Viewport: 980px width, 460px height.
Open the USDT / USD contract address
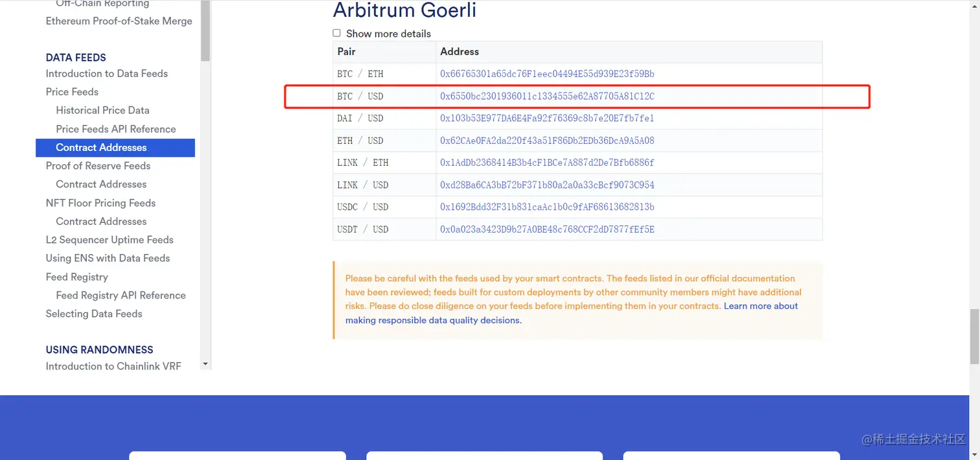[547, 229]
